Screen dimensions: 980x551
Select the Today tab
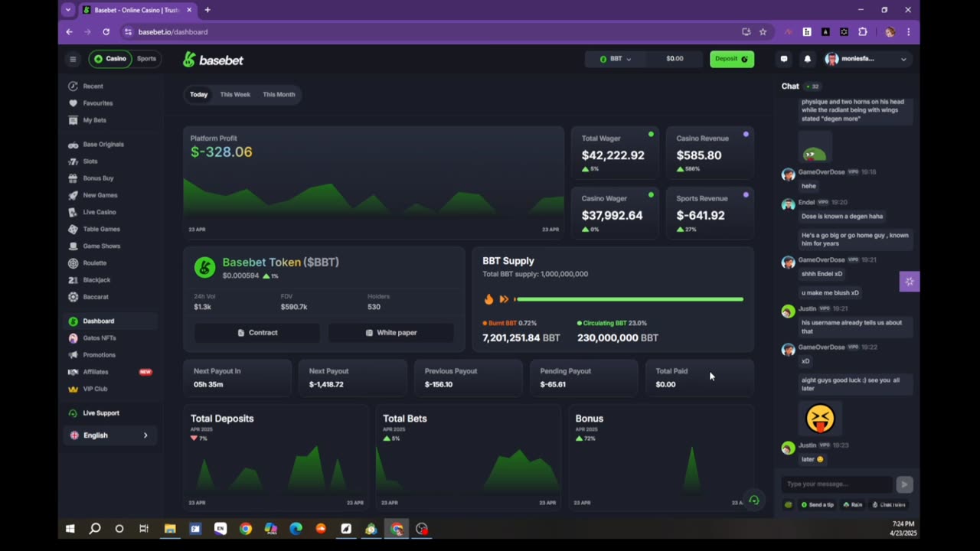(199, 95)
